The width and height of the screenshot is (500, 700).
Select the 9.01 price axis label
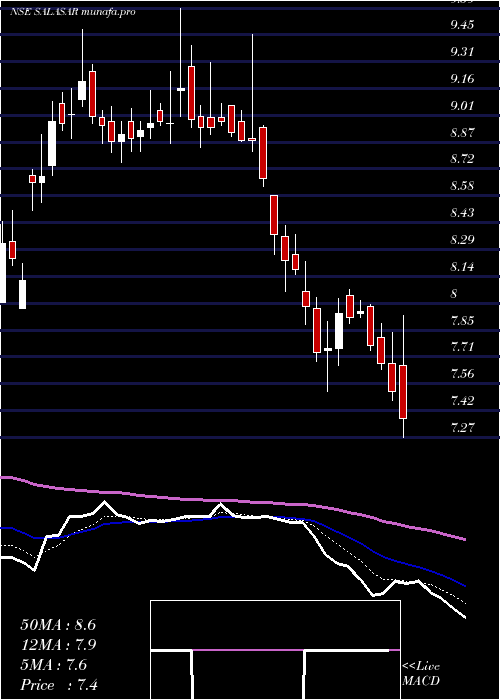[x=462, y=106]
